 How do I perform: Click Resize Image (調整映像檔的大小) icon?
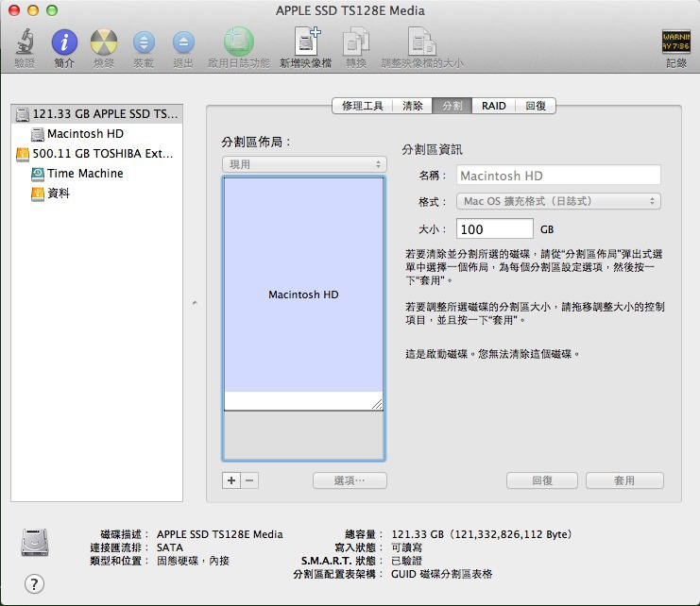coord(422,42)
